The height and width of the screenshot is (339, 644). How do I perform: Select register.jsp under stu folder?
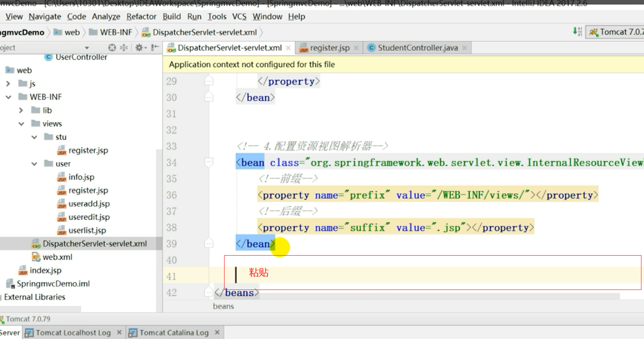(x=82, y=151)
